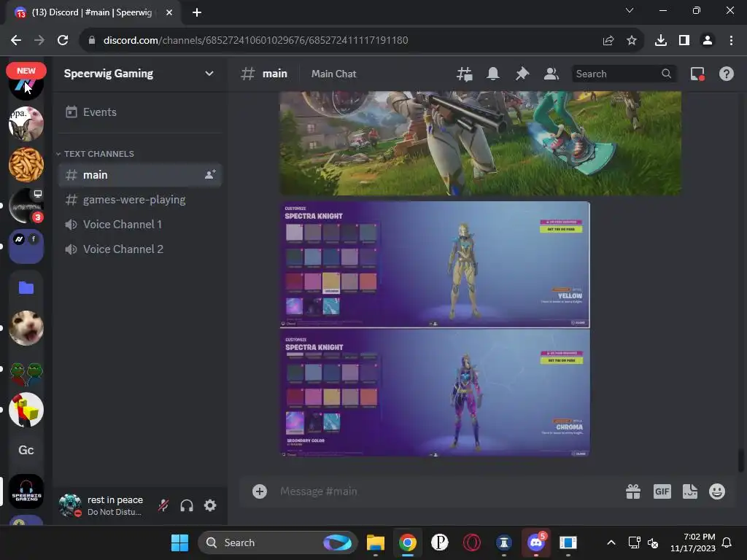The height and width of the screenshot is (560, 747).
Task: Open the rest in peace user profile panel
Action: point(104,505)
